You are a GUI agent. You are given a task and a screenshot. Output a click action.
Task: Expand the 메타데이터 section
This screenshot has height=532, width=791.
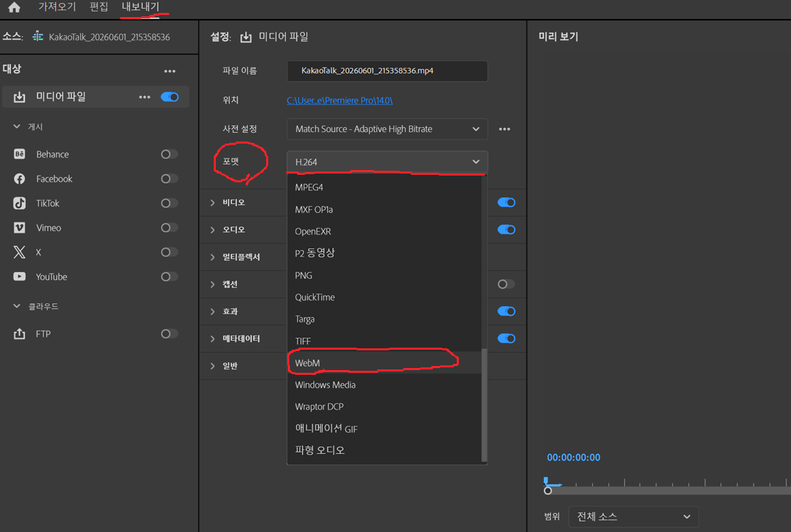[x=212, y=339]
